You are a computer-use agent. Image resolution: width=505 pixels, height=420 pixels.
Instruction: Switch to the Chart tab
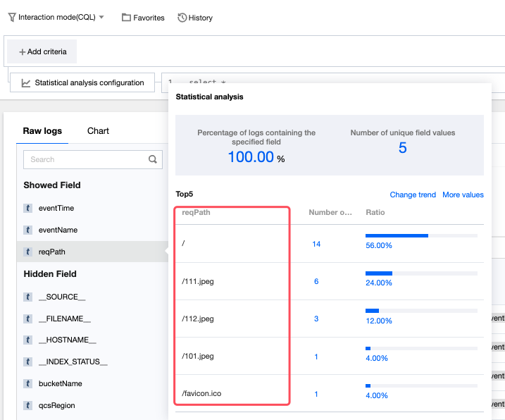pos(98,131)
